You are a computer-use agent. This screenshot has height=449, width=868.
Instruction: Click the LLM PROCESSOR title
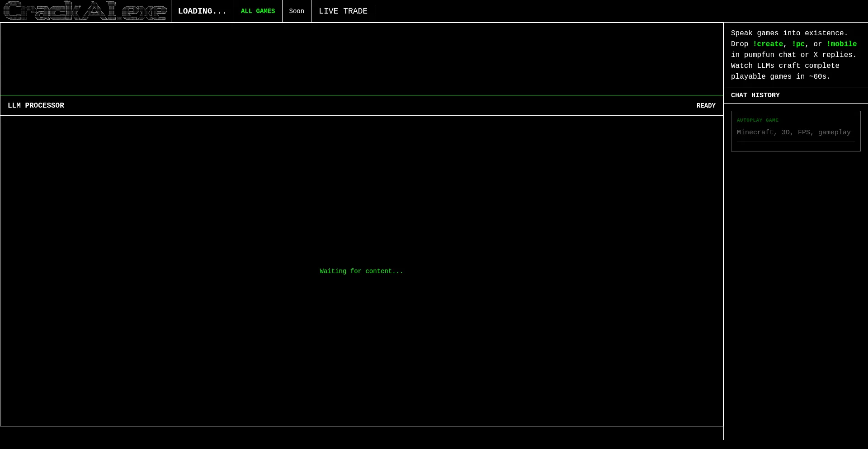(x=36, y=105)
